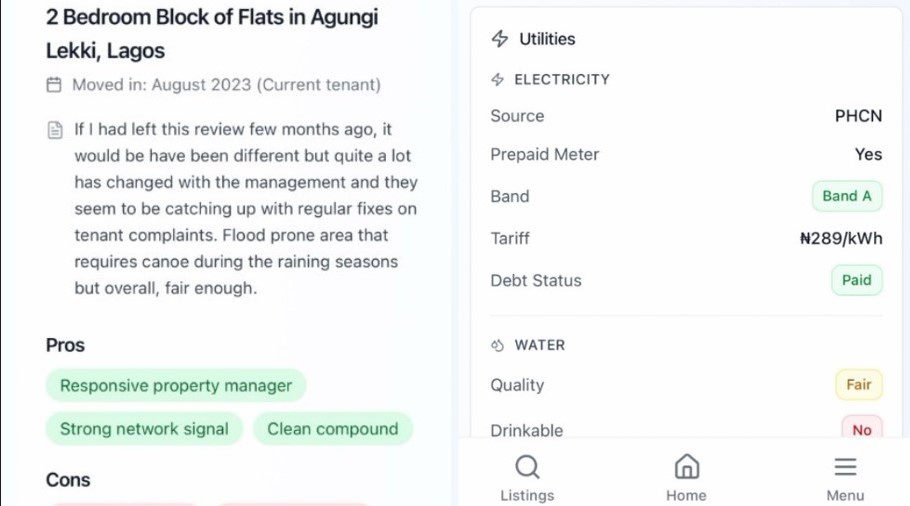The image size is (910, 506).
Task: Click the Fair water quality badge
Action: point(858,384)
